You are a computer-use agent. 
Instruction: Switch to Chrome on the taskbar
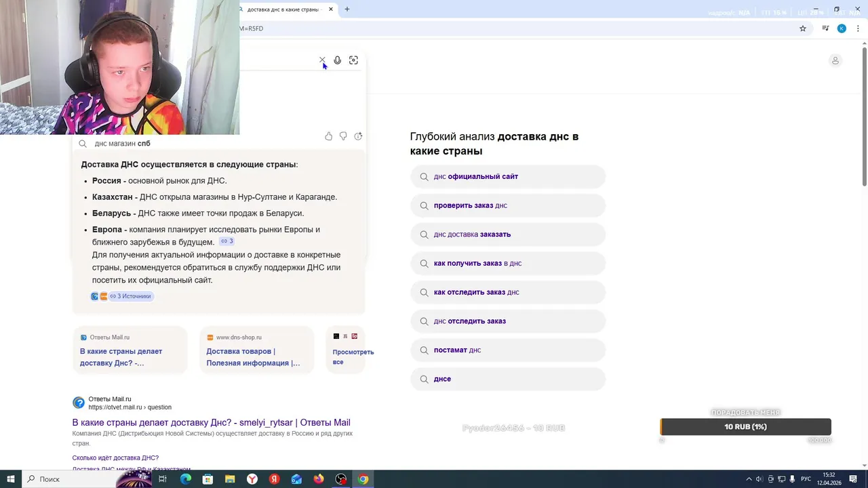coord(363,479)
